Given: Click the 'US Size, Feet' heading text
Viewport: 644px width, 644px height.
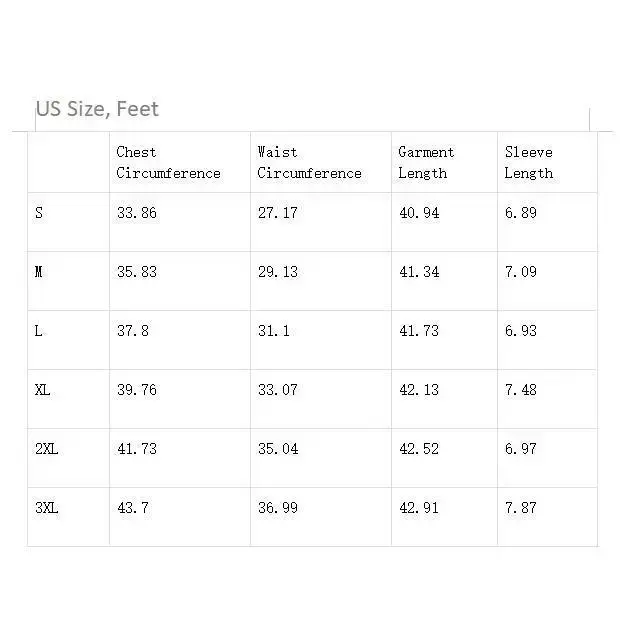Looking at the screenshot, I should click(x=97, y=109).
